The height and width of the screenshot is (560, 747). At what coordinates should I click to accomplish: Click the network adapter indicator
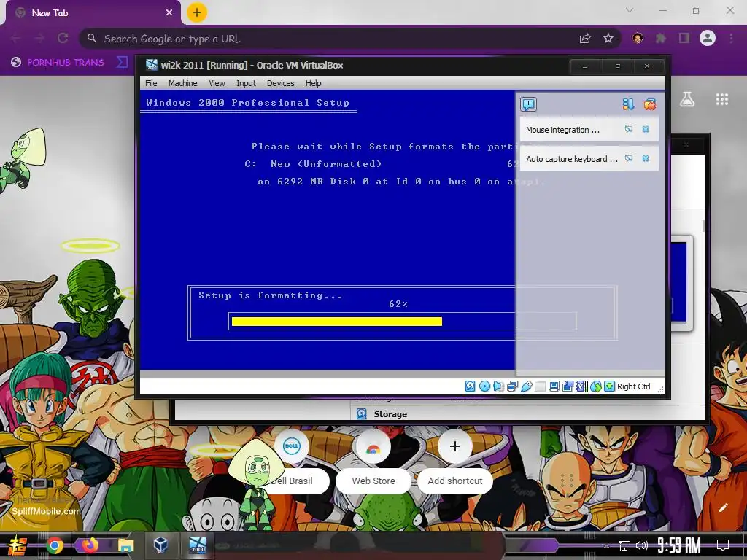(x=513, y=386)
